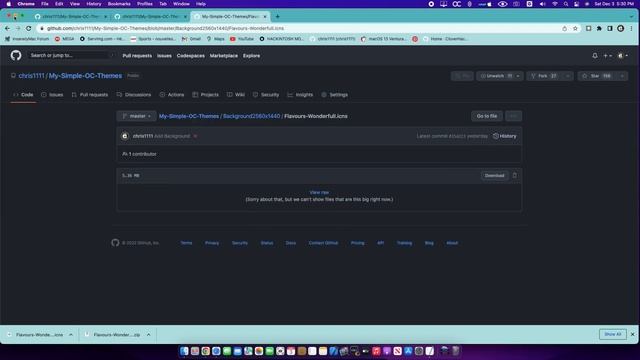Go forward with the right arrow button
Screen dimensions: 640x360
[x=18, y=29]
